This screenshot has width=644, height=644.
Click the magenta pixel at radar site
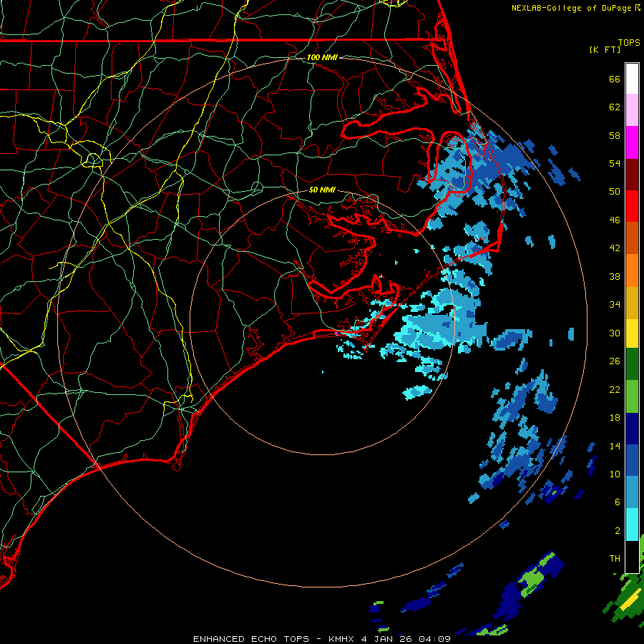[337, 333]
